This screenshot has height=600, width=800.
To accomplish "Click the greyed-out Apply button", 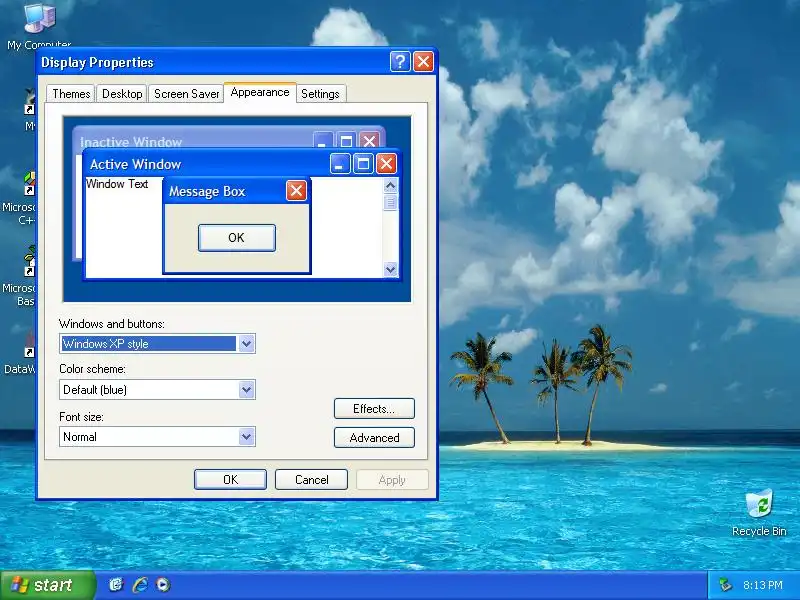I will [392, 480].
